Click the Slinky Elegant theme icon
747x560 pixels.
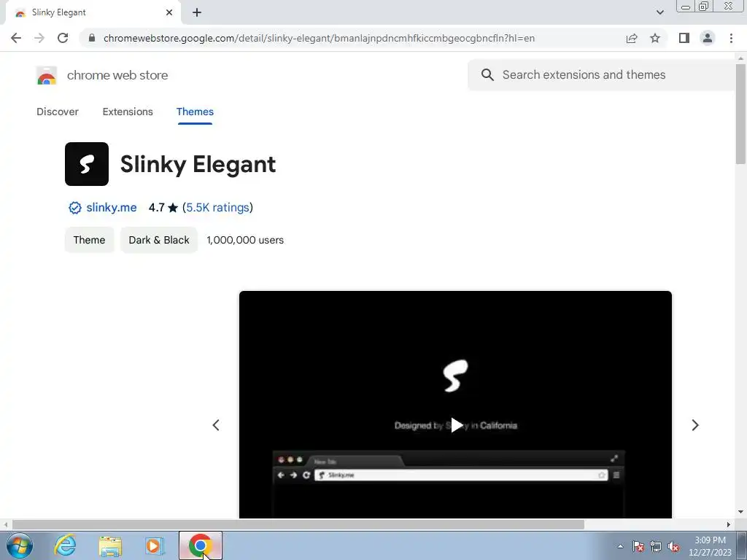tap(87, 164)
